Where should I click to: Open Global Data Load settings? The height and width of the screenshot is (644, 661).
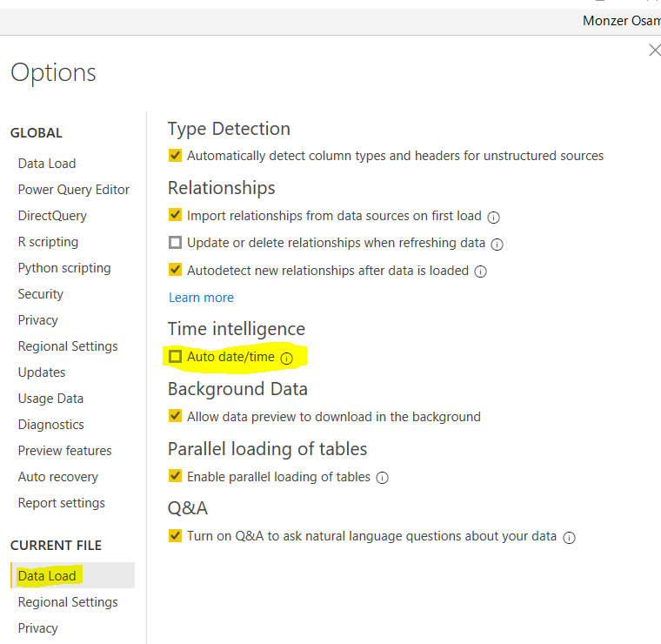(47, 164)
